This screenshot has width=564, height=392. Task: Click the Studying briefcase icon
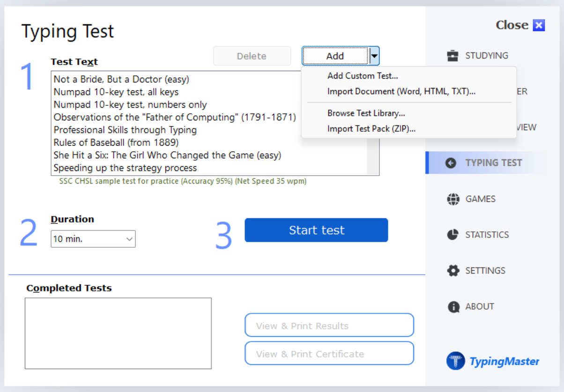click(453, 56)
